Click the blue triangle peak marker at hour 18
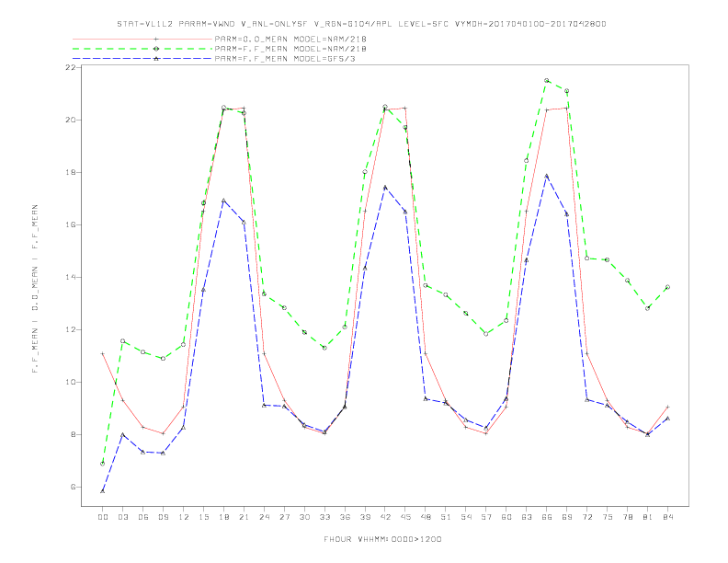The height and width of the screenshot is (563, 728). (x=223, y=201)
